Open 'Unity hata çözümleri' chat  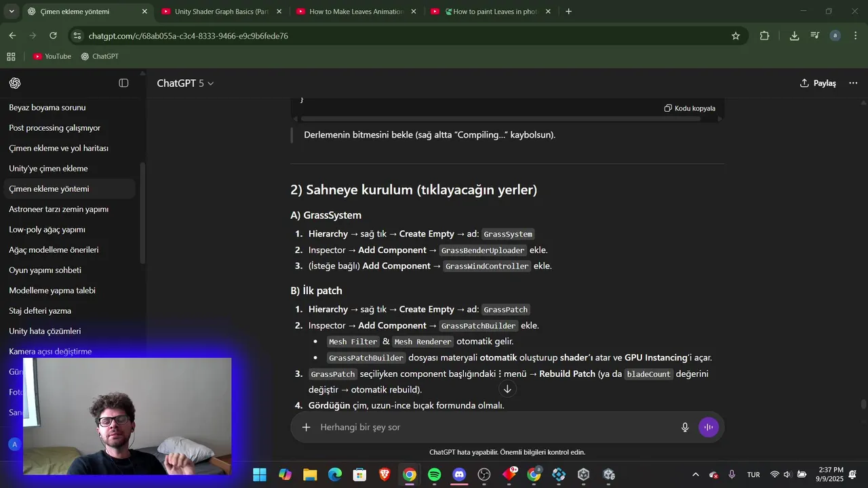pos(68,331)
